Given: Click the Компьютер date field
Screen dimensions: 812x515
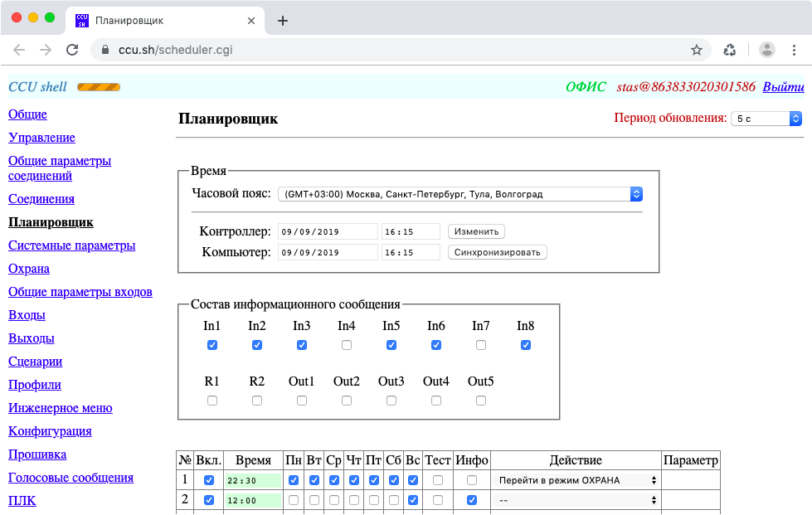Looking at the screenshot, I should coord(328,252).
